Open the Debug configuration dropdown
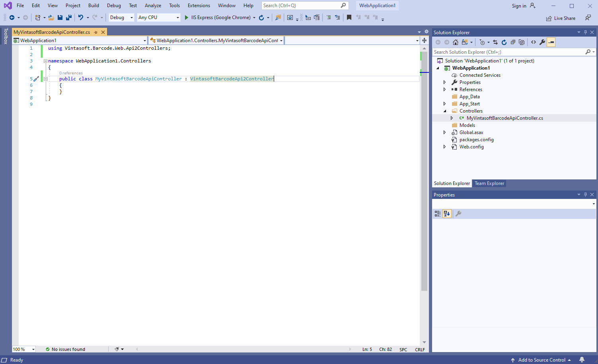 point(121,18)
